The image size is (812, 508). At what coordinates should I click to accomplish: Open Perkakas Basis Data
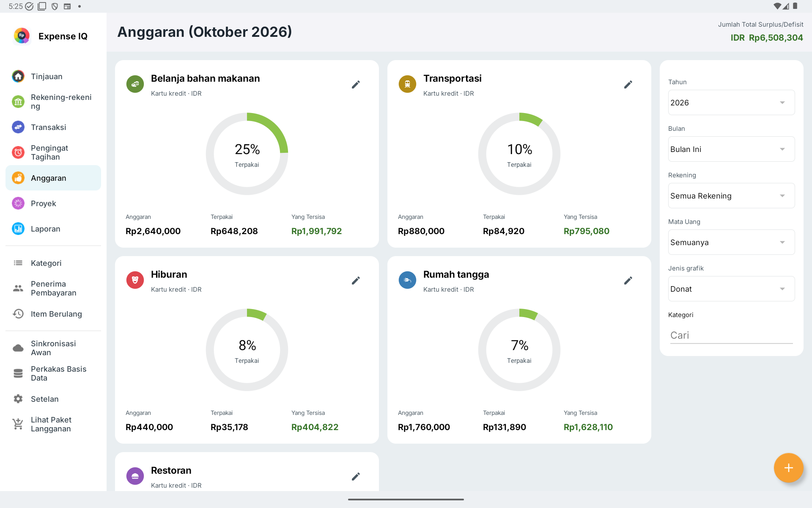point(53,374)
